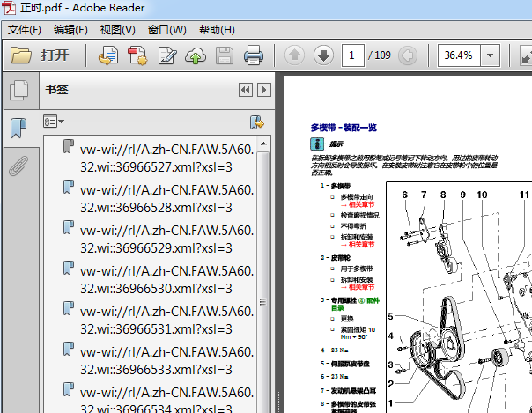
Task: Click the '2 - 皮带轮' item text
Action: tap(336, 258)
